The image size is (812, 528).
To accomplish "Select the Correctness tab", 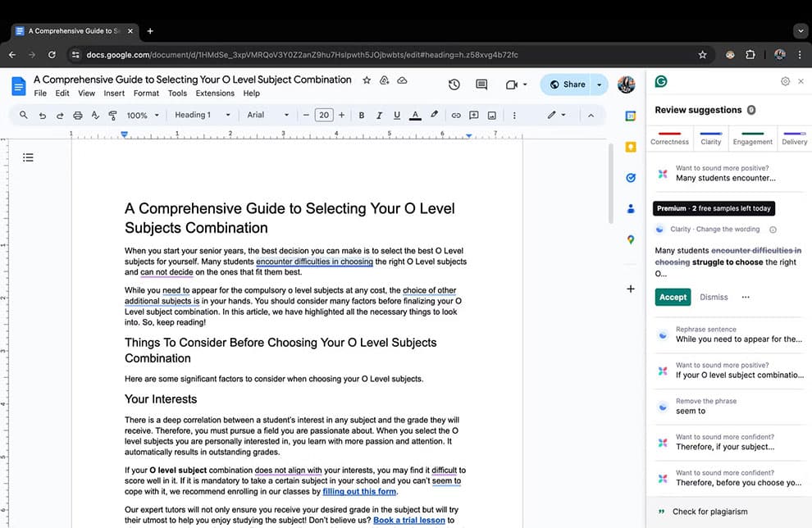I will (669, 139).
